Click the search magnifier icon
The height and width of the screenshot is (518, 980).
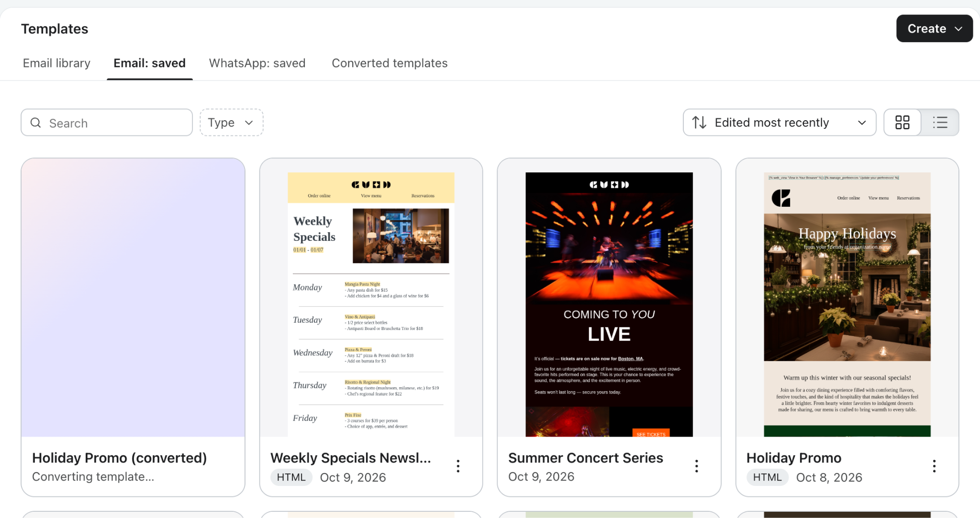coord(36,123)
